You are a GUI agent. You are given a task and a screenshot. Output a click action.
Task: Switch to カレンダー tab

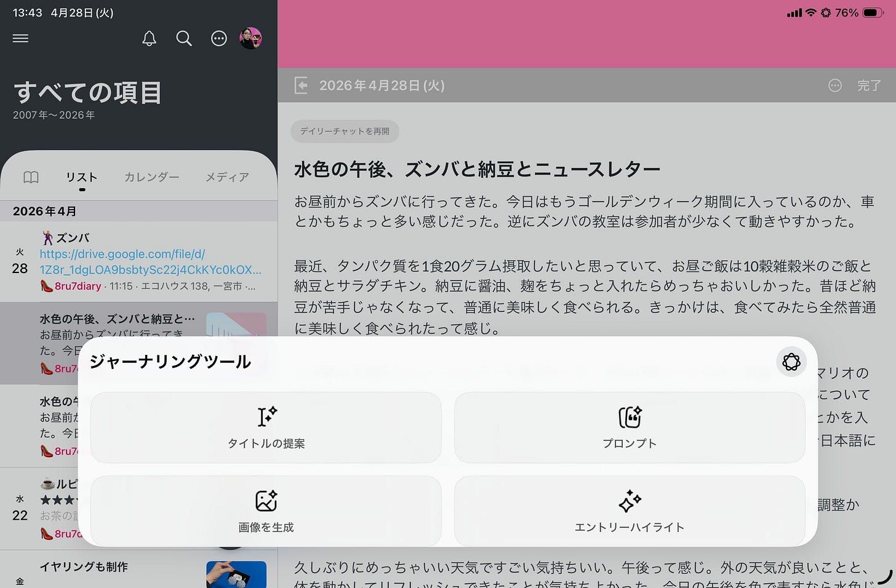tap(151, 177)
